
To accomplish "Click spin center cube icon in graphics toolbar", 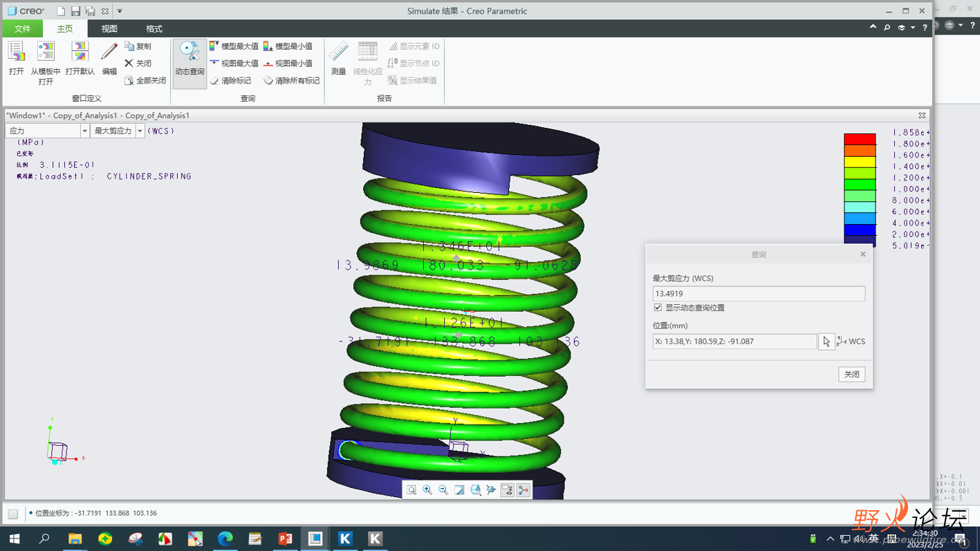I will [491, 490].
